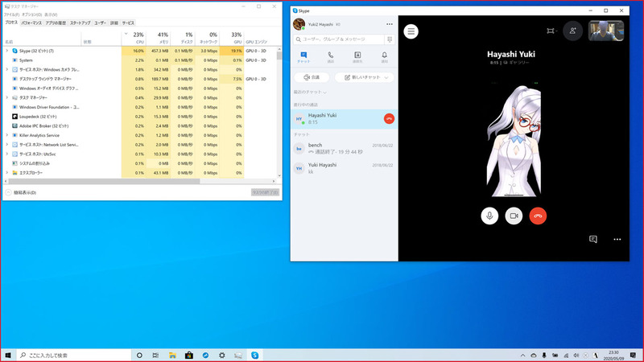The image size is (644, 362).
Task: Open the Task Manager Options menu
Action: coord(32,14)
